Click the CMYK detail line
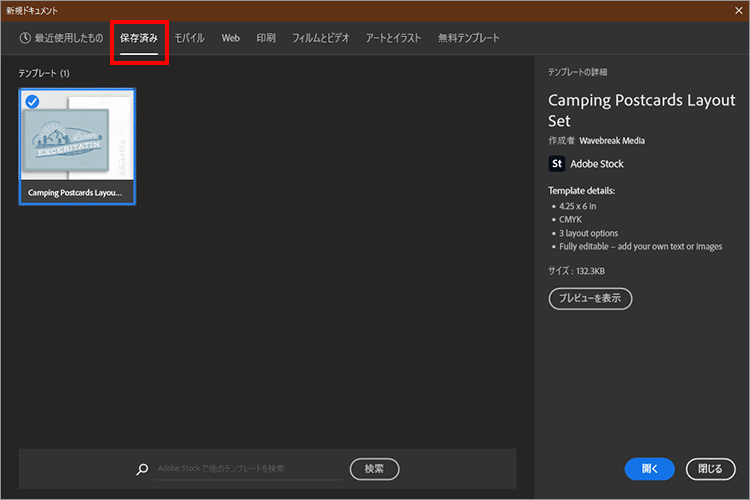 (x=570, y=220)
